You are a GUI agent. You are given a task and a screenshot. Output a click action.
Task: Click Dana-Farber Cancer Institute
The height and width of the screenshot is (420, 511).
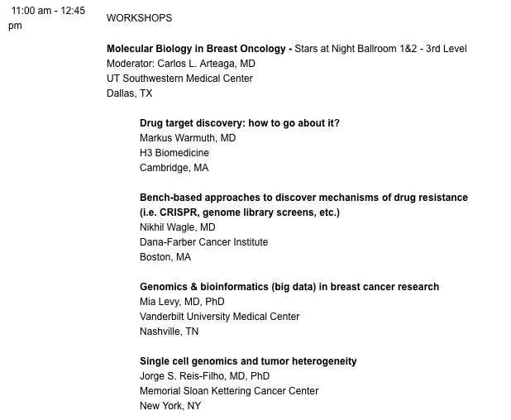(x=204, y=242)
